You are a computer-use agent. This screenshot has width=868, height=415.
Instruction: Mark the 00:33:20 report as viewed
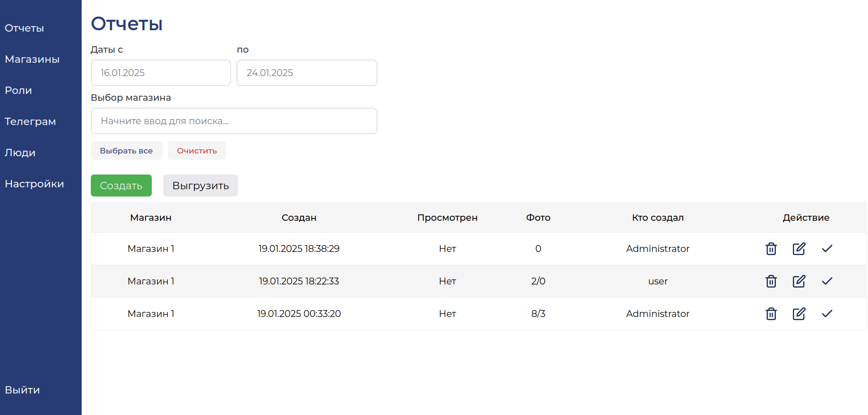click(827, 314)
